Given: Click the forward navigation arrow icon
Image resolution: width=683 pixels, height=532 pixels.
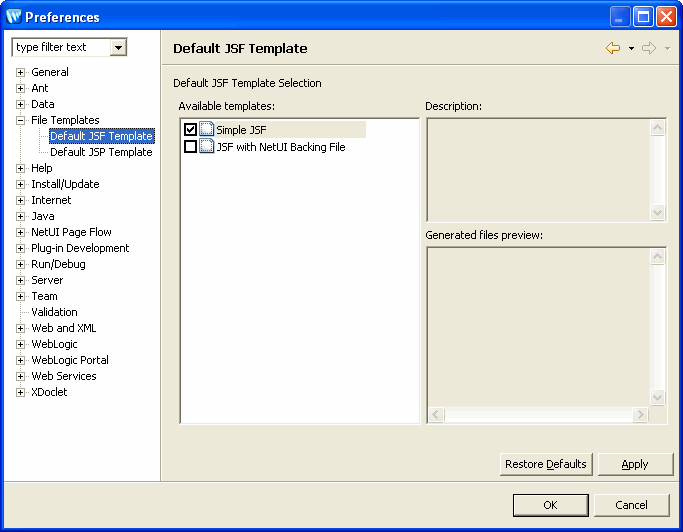Looking at the screenshot, I should (x=649, y=48).
